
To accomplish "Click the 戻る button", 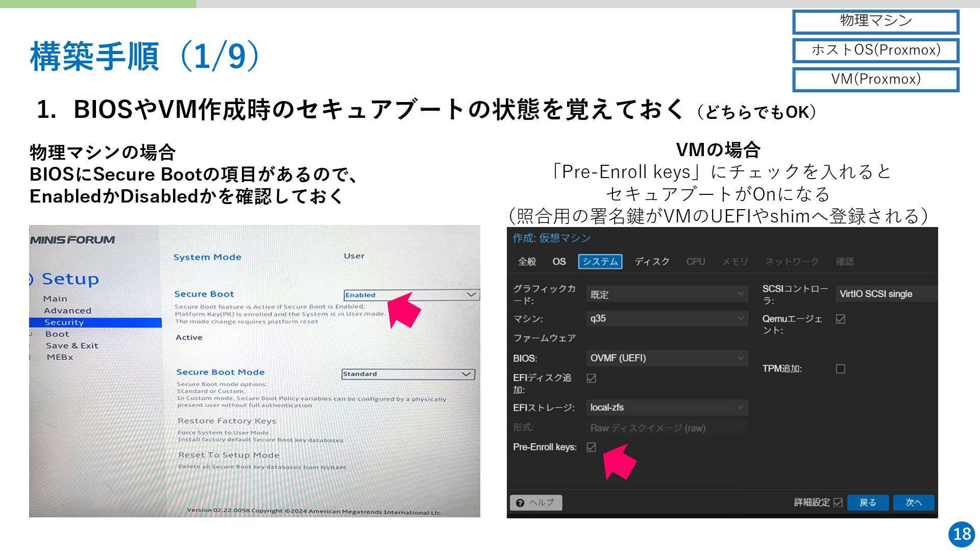I will point(867,503).
